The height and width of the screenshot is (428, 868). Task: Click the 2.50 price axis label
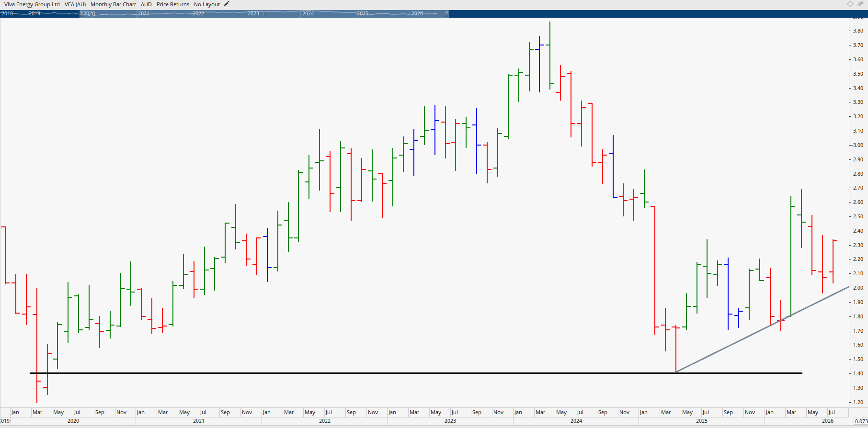858,217
